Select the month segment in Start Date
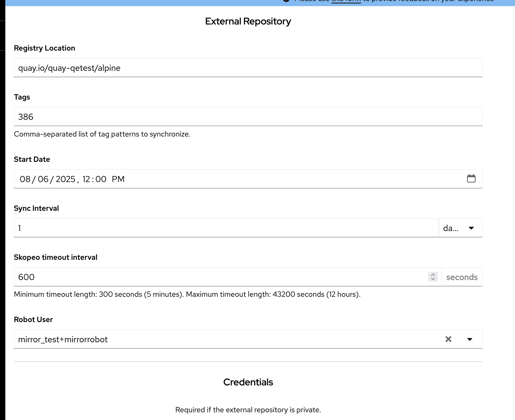Image resolution: width=515 pixels, height=420 pixels. 25,179
